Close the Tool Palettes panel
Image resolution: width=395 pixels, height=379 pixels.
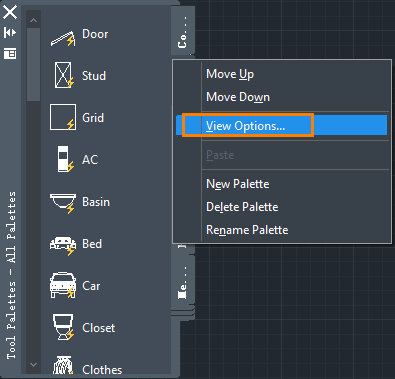pos(10,12)
